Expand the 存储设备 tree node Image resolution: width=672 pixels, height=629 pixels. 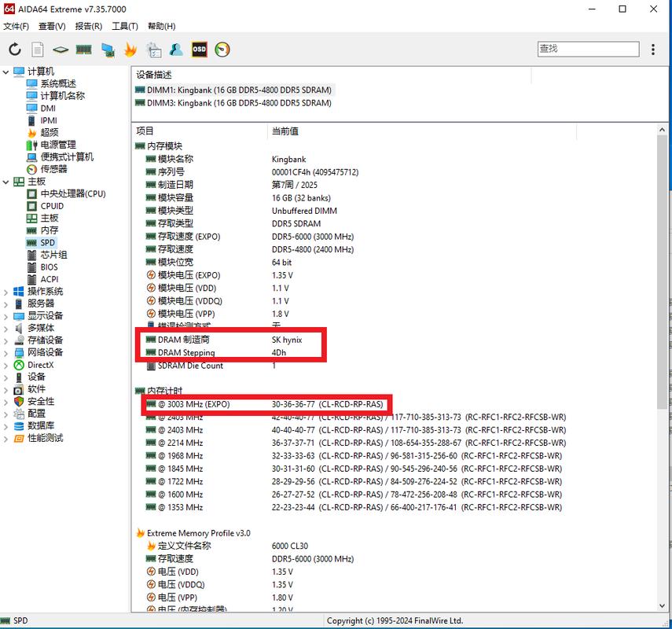[6, 341]
